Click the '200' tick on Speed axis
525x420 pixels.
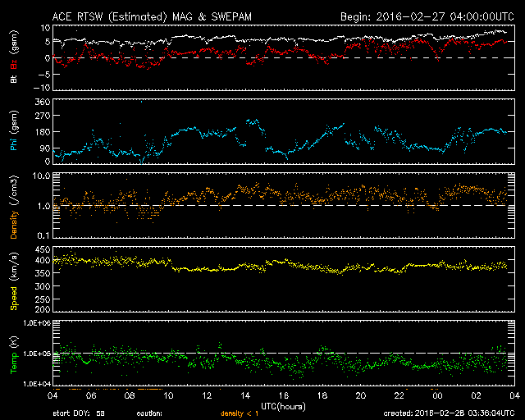click(x=43, y=309)
